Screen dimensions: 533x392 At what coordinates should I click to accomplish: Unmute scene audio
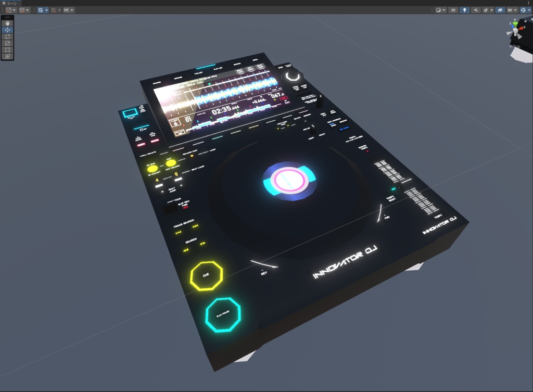tap(476, 10)
